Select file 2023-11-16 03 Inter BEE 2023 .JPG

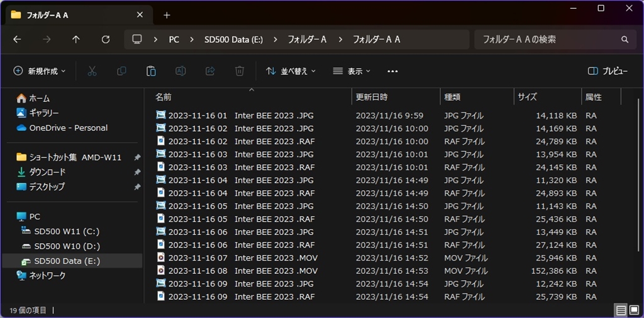tap(241, 154)
